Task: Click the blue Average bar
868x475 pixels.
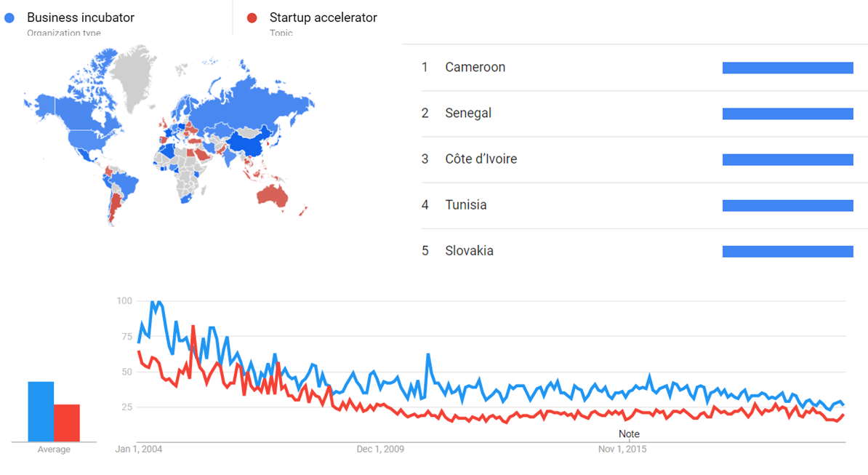Action: pos(41,411)
